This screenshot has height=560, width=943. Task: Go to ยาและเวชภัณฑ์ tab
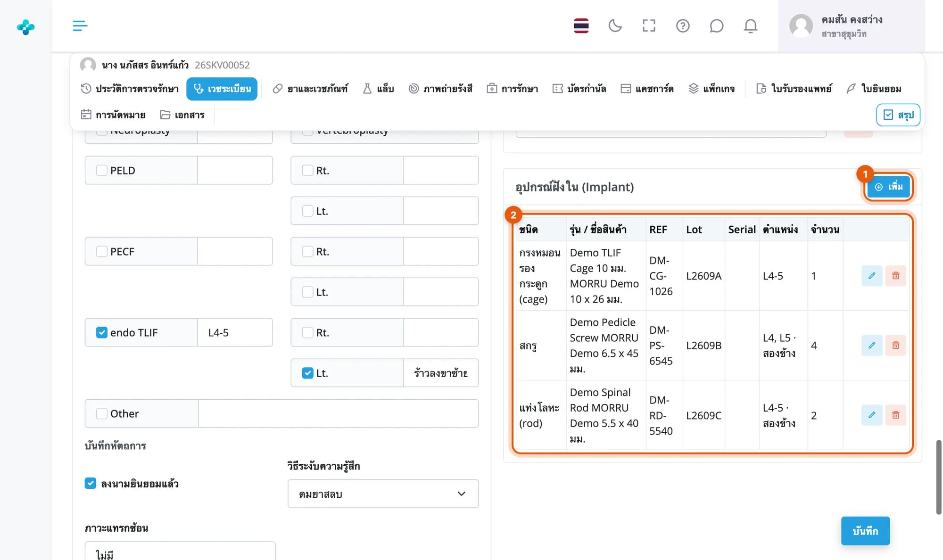point(310,89)
